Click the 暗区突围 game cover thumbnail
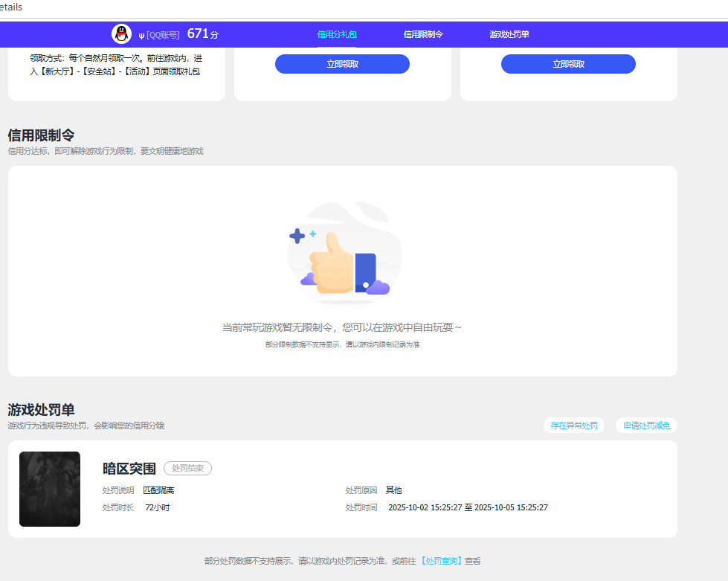The width and height of the screenshot is (728, 581). pyautogui.click(x=50, y=489)
